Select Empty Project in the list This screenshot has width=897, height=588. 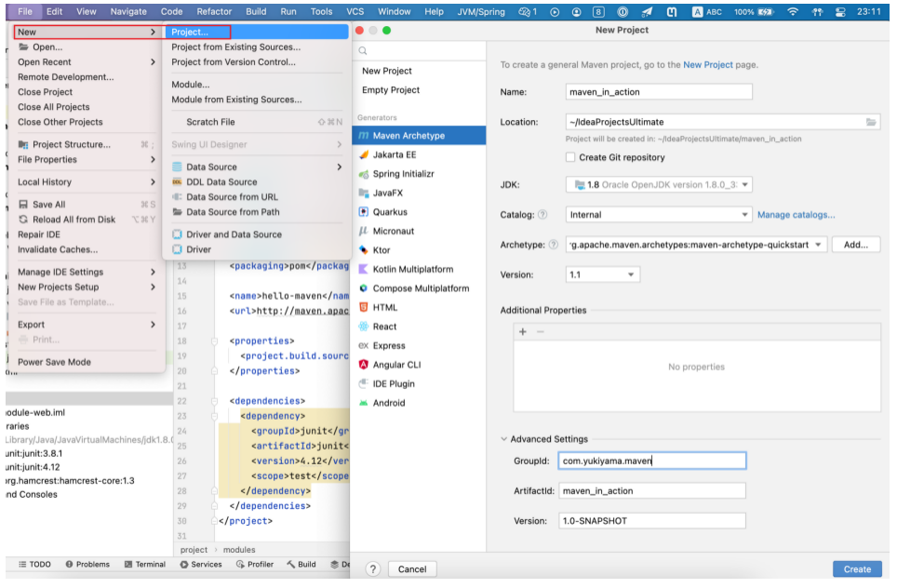point(419,90)
